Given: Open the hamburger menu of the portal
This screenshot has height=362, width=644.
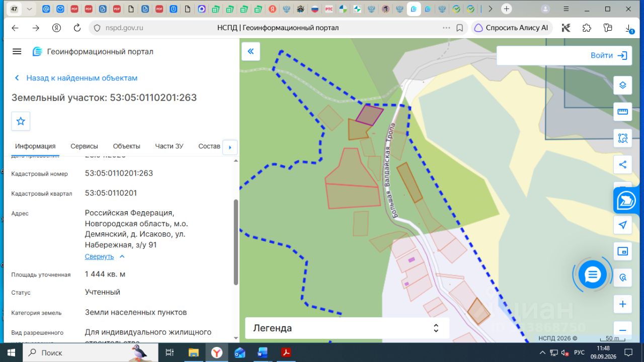Looking at the screenshot, I should click(x=17, y=51).
